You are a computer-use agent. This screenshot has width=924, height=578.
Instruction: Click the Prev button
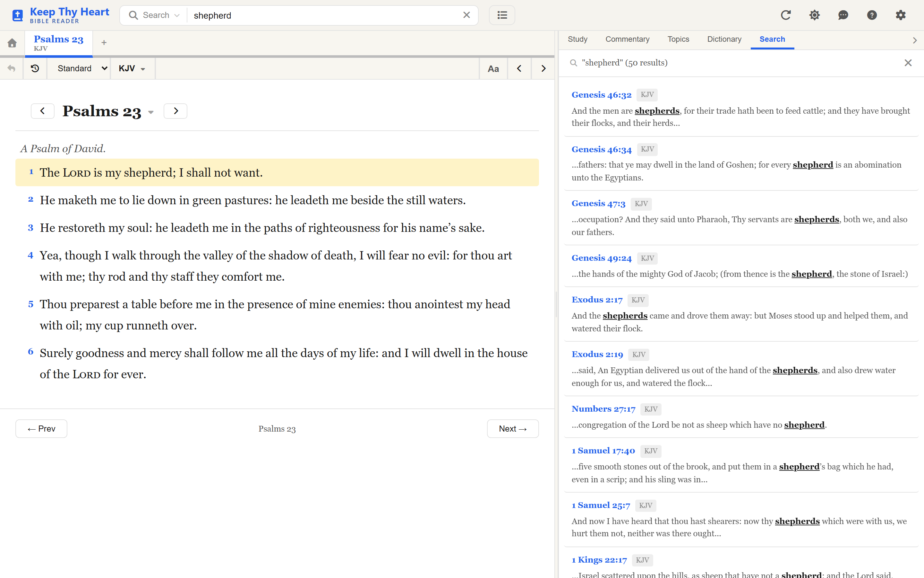pos(41,429)
